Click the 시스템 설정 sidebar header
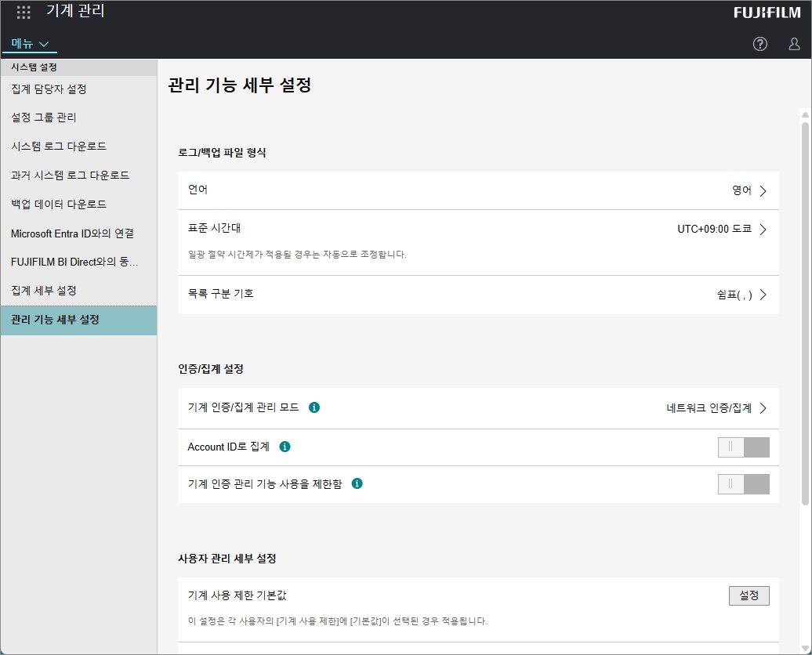812x655 pixels. pos(34,67)
